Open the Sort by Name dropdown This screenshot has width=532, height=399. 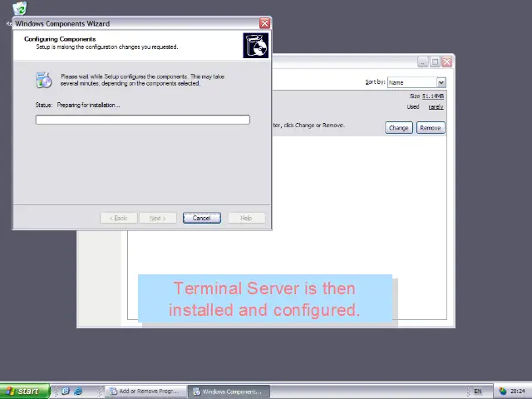(x=441, y=82)
